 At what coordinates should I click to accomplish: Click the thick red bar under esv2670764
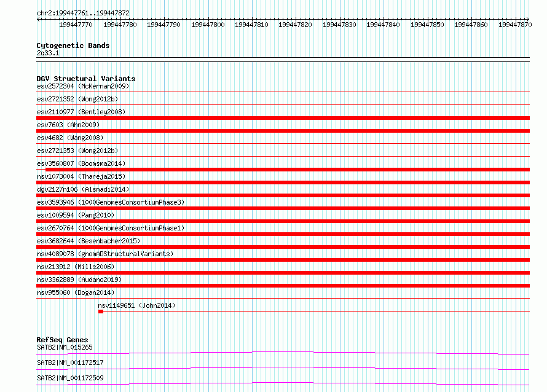click(283, 234)
